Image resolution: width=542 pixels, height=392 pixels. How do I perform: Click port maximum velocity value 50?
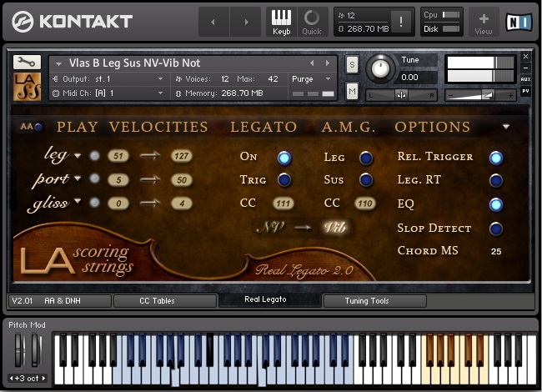tap(182, 180)
